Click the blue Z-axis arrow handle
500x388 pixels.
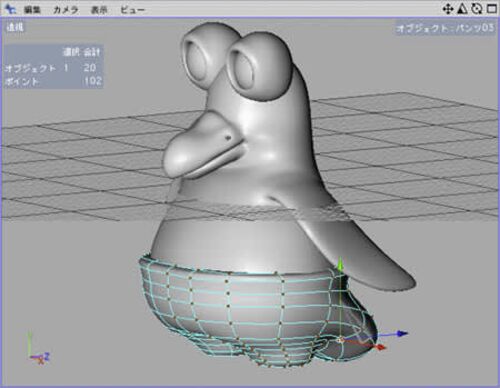pyautogui.click(x=402, y=333)
